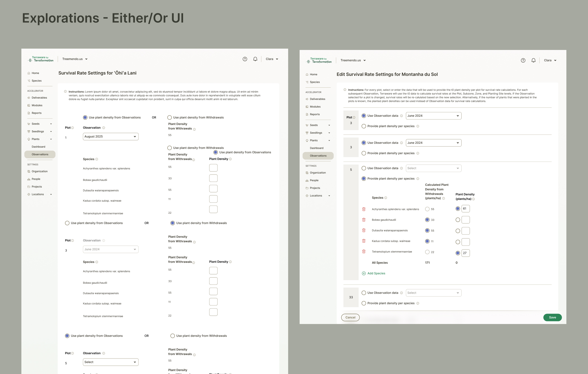Click the Terraware by Terraformation logo

point(41,59)
